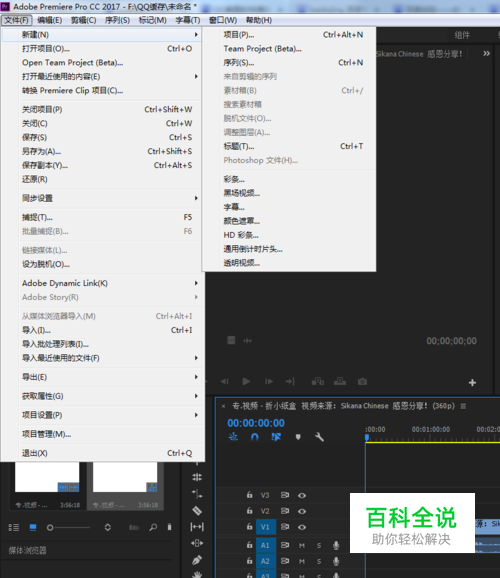Hide track output of V3 eye icon
500x578 pixels.
pos(302,495)
